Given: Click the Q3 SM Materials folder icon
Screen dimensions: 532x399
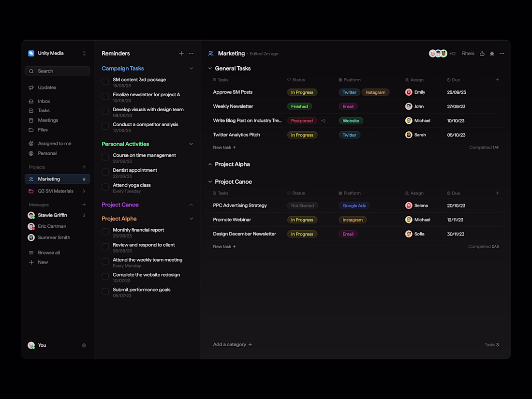Looking at the screenshot, I should pyautogui.click(x=31, y=191).
